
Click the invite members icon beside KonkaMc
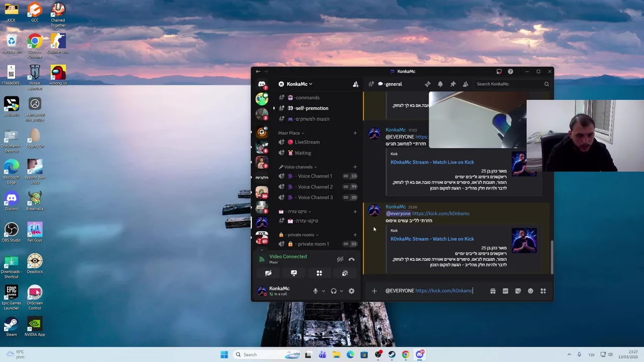(x=356, y=84)
